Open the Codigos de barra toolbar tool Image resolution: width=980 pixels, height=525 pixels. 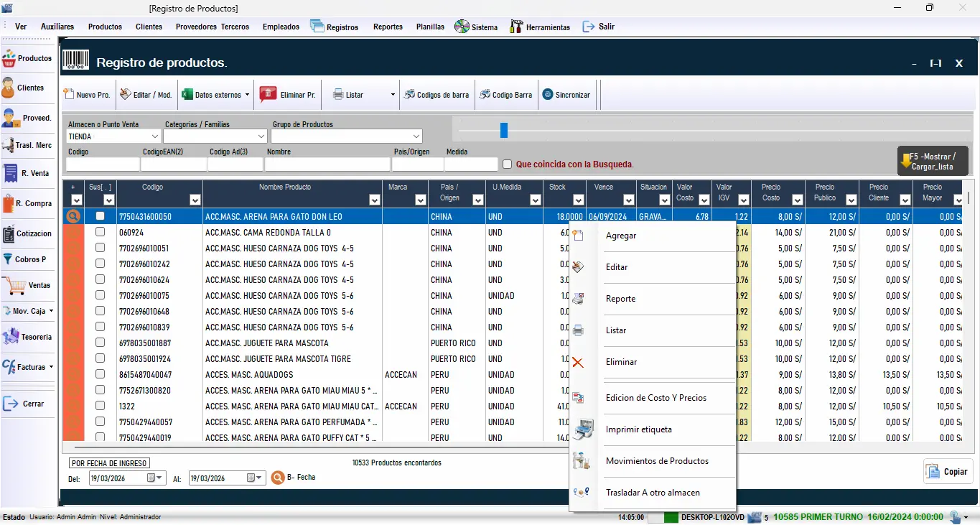coord(437,94)
